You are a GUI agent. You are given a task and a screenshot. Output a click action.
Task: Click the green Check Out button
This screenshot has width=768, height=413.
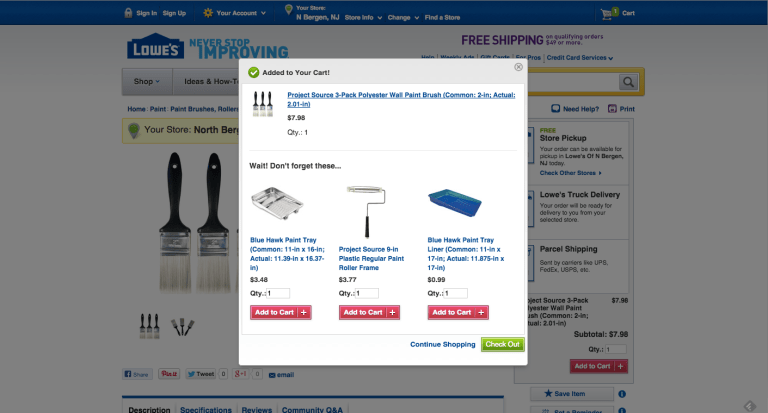click(503, 344)
